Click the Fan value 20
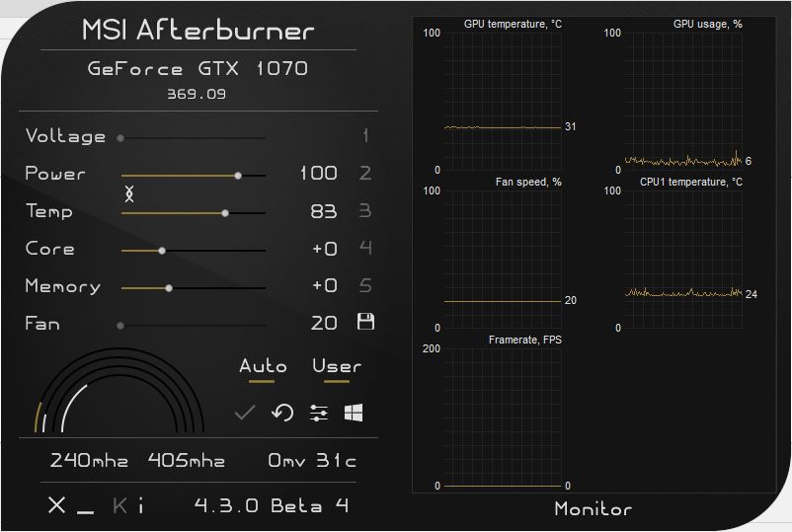Image resolution: width=792 pixels, height=532 pixels. coord(324,323)
